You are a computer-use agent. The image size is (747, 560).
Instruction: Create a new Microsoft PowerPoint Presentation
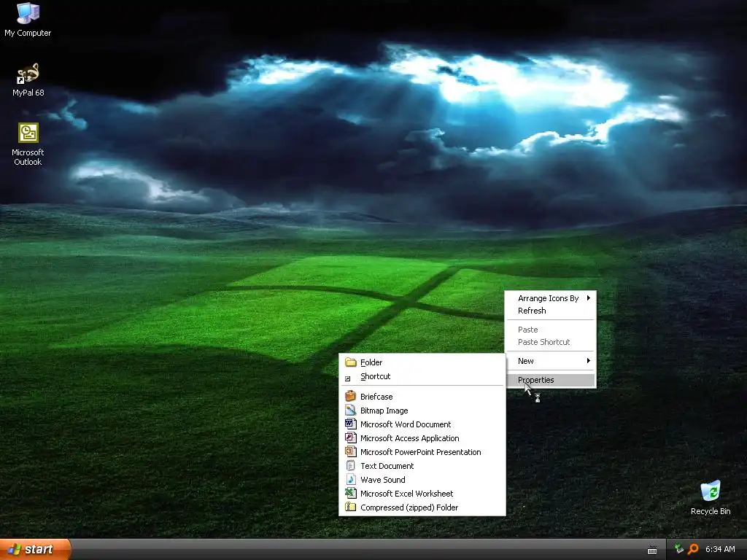pos(422,452)
